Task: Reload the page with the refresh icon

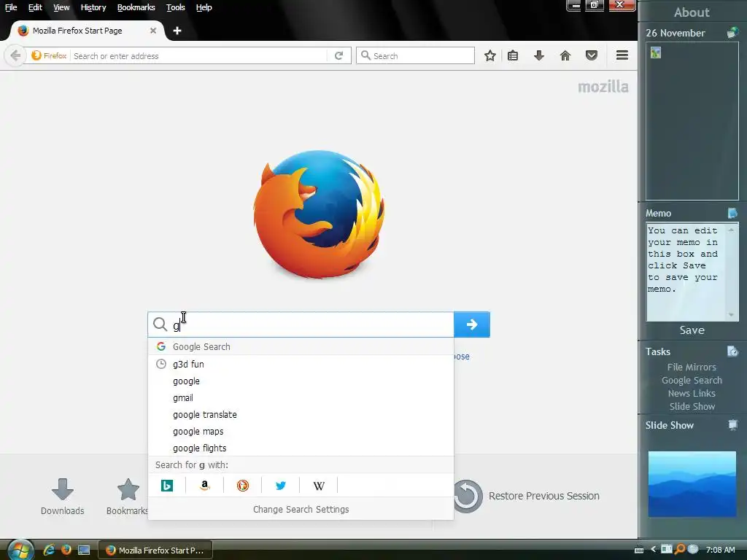Action: click(338, 55)
